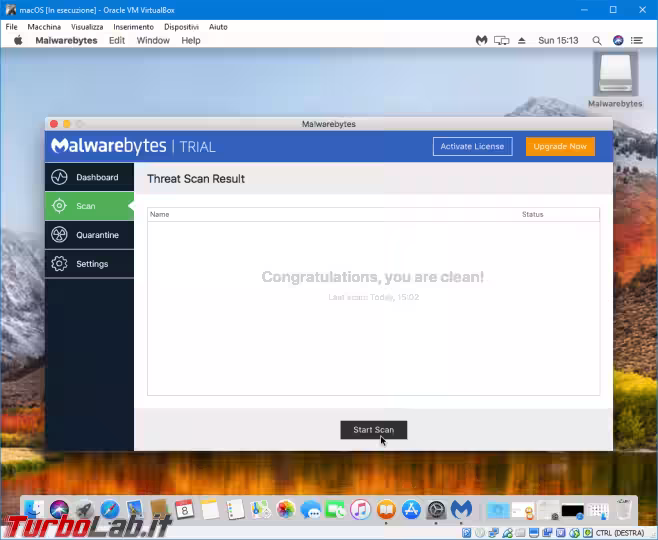Open the Edit menu
The width and height of the screenshot is (658, 540).
coord(117,41)
